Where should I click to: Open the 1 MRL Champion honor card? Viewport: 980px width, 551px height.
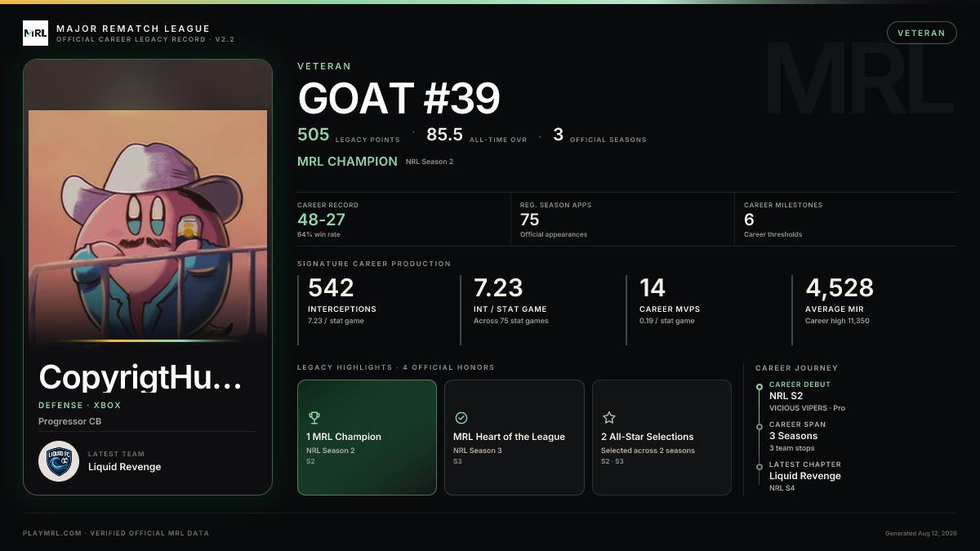pyautogui.click(x=367, y=438)
